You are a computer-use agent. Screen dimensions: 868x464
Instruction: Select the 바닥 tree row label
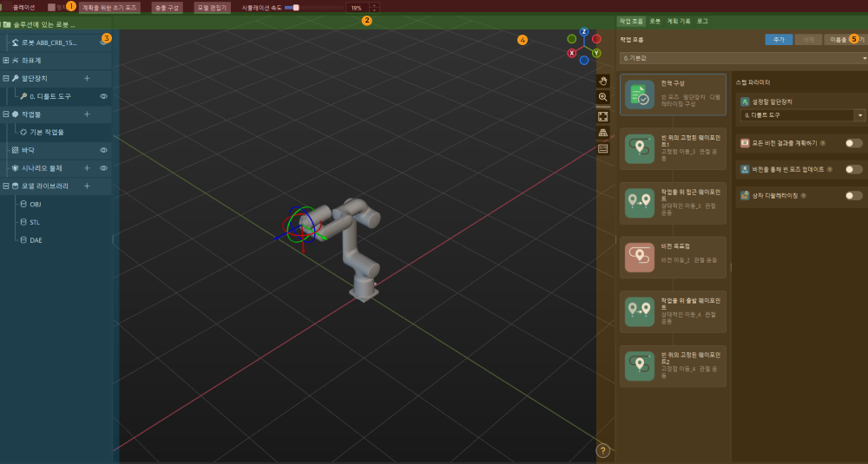(28, 150)
